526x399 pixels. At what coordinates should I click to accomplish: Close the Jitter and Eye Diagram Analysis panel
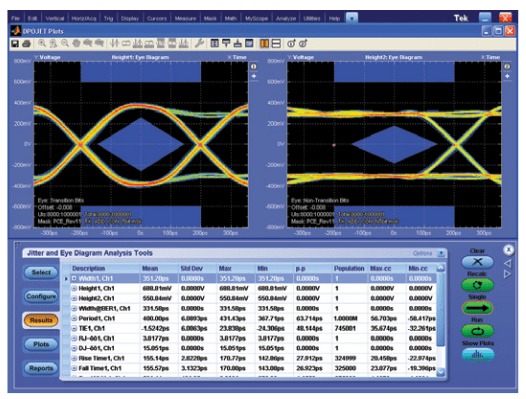(509, 250)
